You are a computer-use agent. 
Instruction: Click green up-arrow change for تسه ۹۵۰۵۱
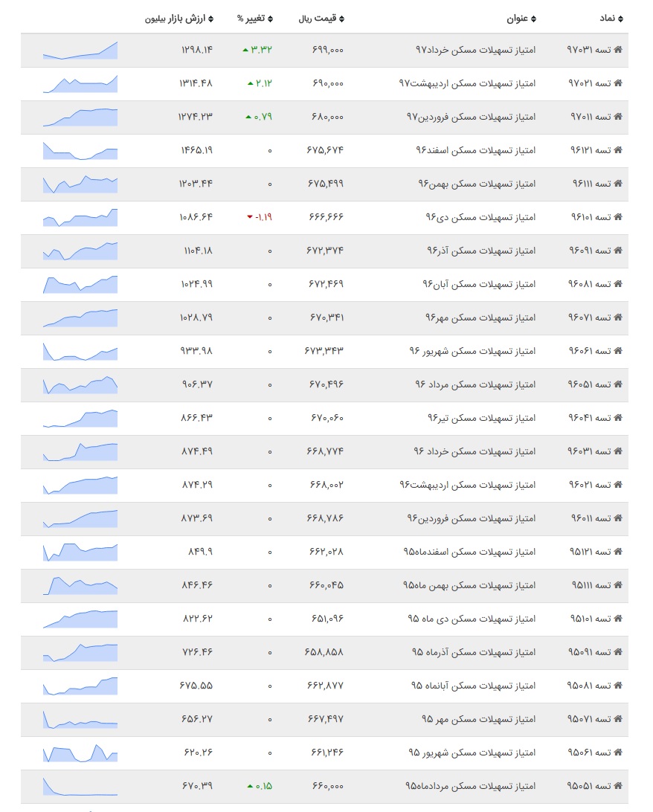click(250, 786)
